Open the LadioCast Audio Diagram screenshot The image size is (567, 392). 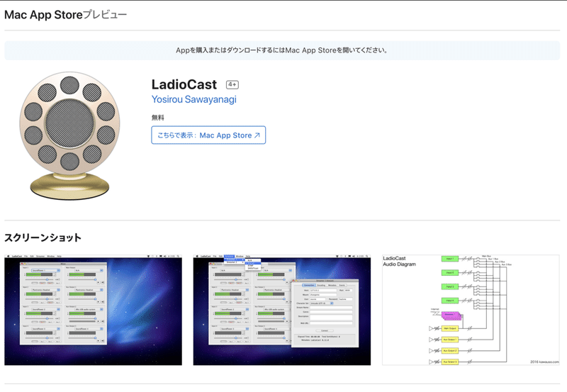click(x=471, y=310)
